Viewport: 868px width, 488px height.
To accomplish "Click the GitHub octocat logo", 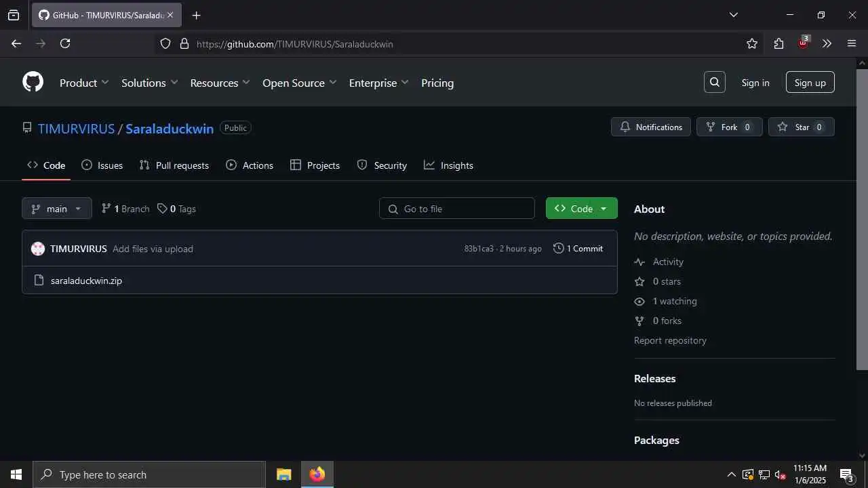I will pyautogui.click(x=33, y=82).
